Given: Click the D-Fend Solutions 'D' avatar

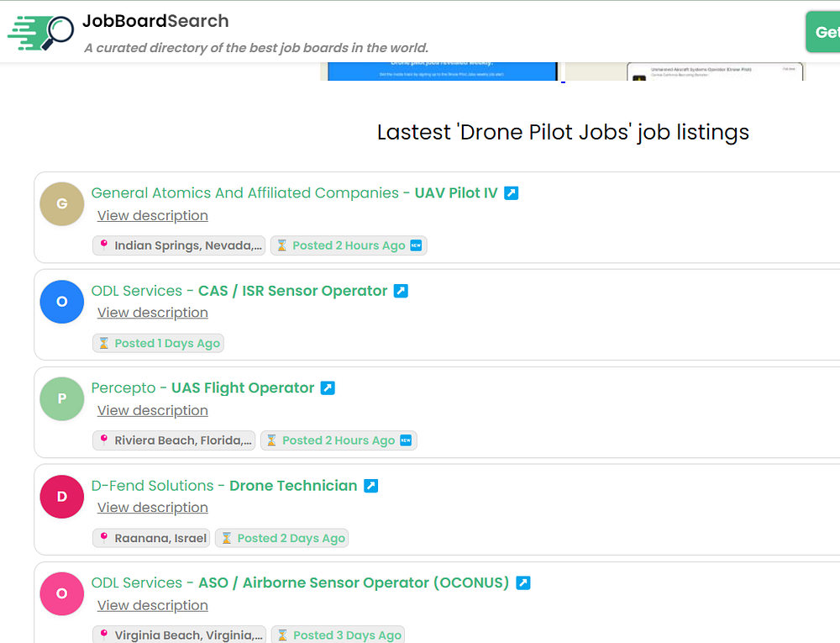Looking at the screenshot, I should [x=62, y=497].
